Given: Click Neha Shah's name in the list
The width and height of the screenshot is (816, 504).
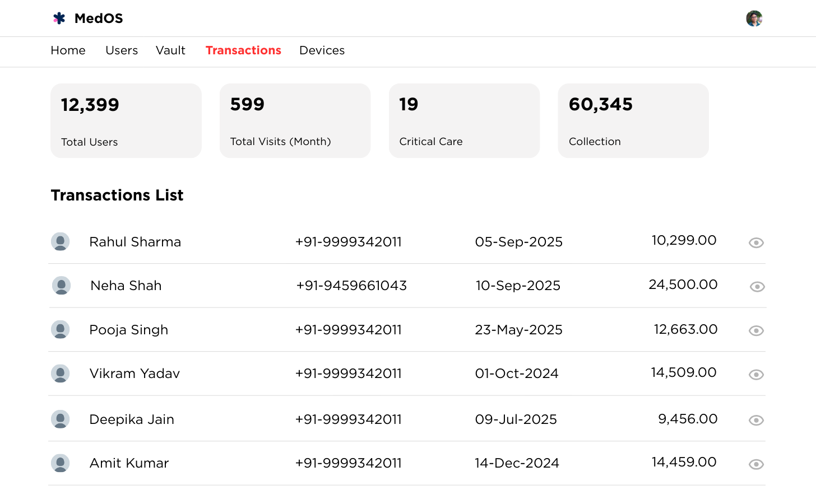Looking at the screenshot, I should pos(126,286).
